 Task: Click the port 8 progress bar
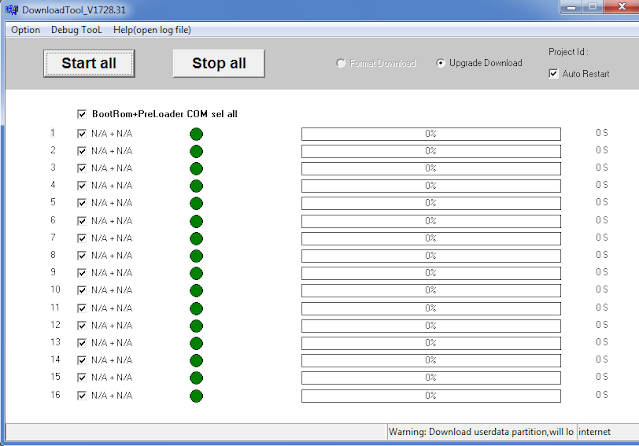pos(431,256)
